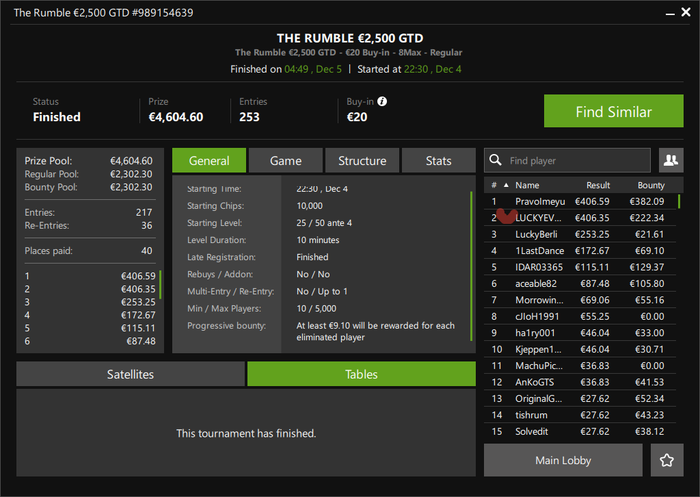
Task: Select player LuckyBerli row
Action: [x=579, y=234]
